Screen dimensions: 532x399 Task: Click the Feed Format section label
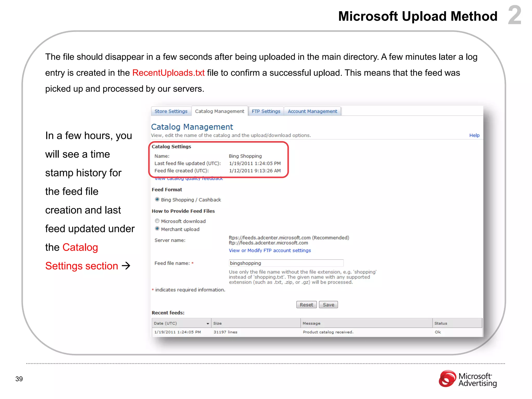click(167, 190)
